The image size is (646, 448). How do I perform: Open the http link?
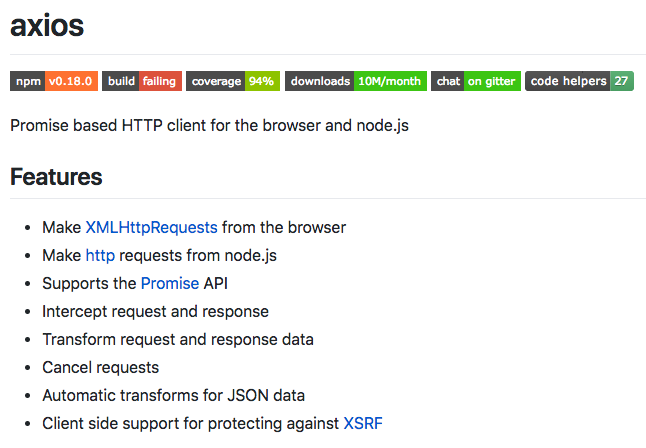click(x=100, y=256)
